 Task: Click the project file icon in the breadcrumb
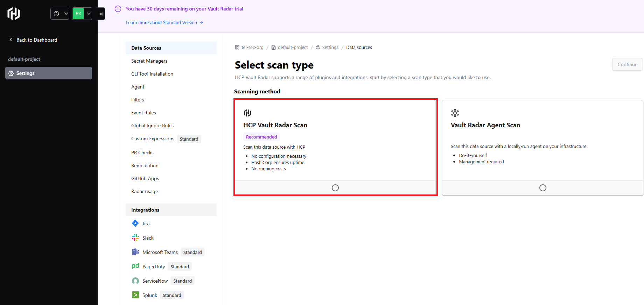[274, 47]
